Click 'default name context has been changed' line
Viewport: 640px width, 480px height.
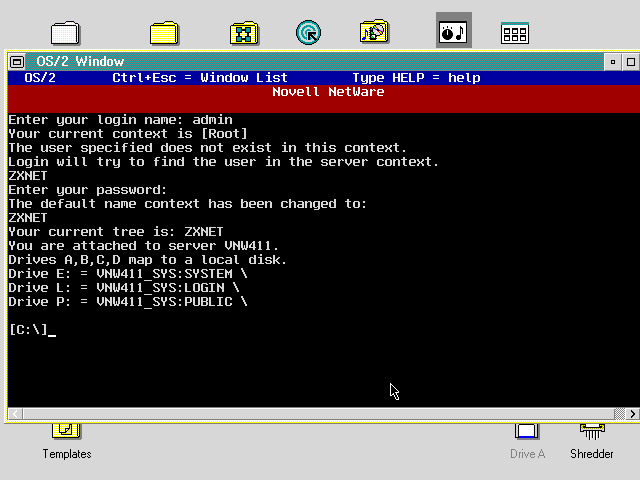click(187, 204)
